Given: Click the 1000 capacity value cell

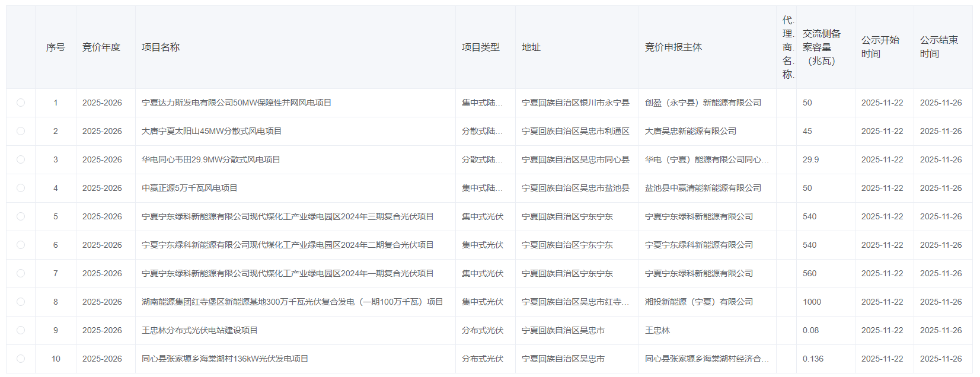Looking at the screenshot, I should coord(812,302).
